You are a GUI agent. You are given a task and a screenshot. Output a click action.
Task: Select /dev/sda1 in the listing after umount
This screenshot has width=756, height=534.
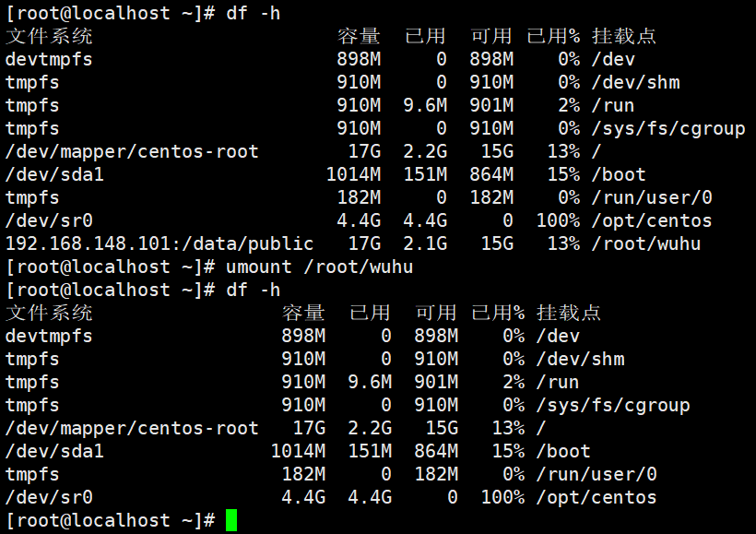[x=54, y=452]
